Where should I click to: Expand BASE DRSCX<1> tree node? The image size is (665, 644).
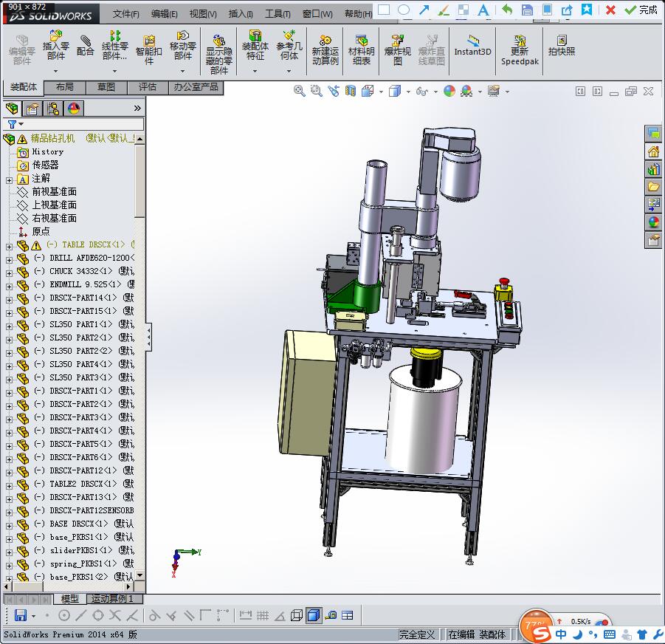point(9,526)
